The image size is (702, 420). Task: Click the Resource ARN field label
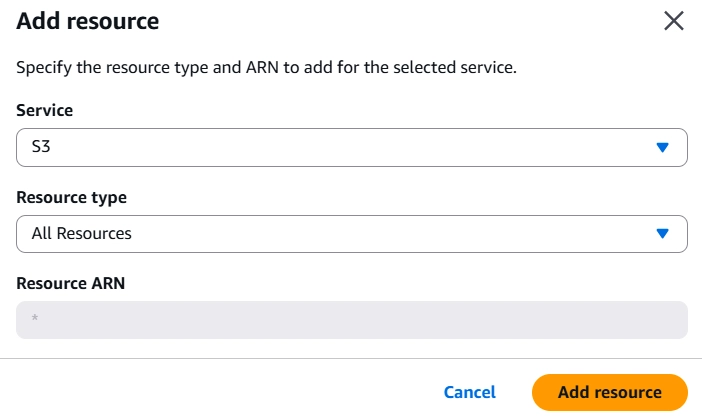tap(70, 283)
